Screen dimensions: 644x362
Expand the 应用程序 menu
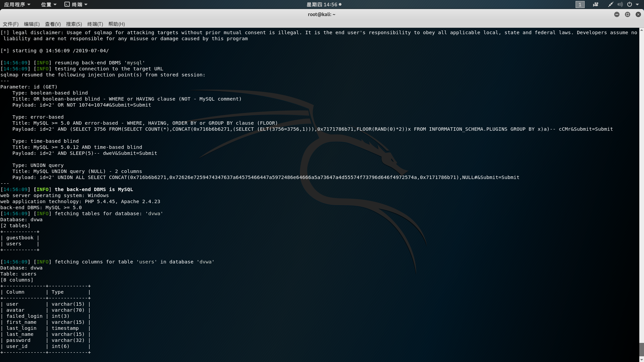tap(15, 4)
